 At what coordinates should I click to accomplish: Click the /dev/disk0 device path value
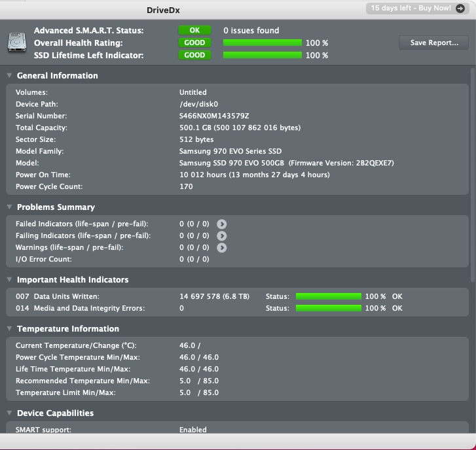[198, 104]
